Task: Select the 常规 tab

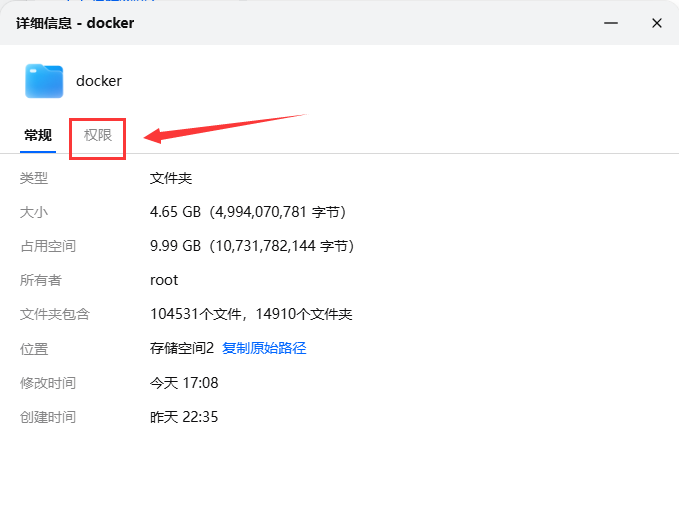Action: click(38, 135)
